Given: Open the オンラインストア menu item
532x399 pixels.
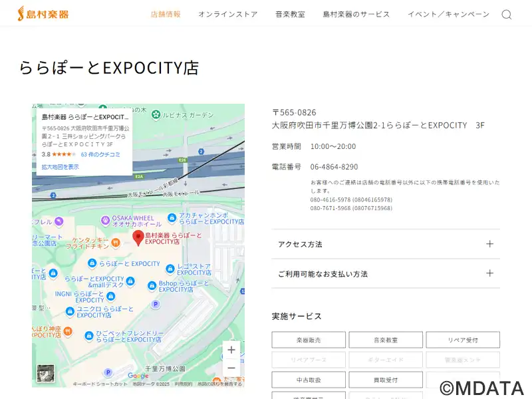Looking at the screenshot, I should [x=228, y=14].
